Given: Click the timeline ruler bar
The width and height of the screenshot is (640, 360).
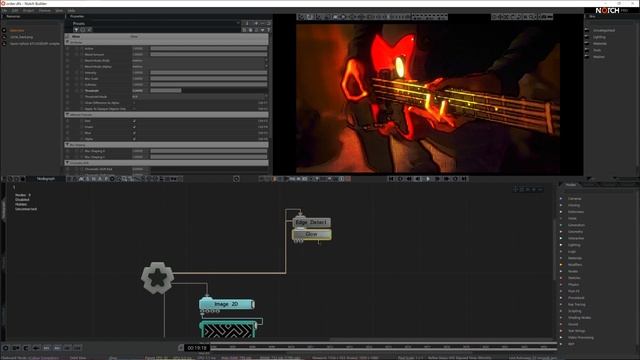Looking at the screenshot, I should click(384, 347).
